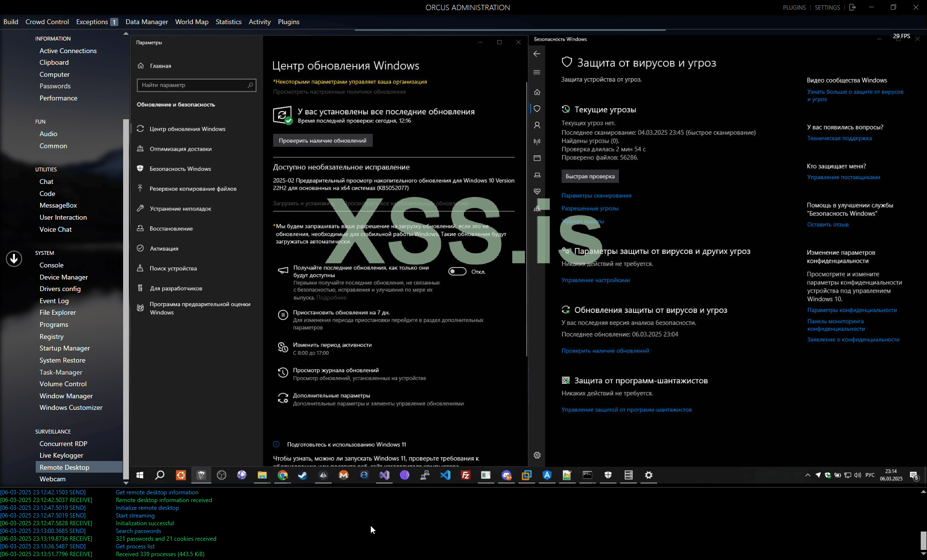Open the Data Manager menu

146,22
